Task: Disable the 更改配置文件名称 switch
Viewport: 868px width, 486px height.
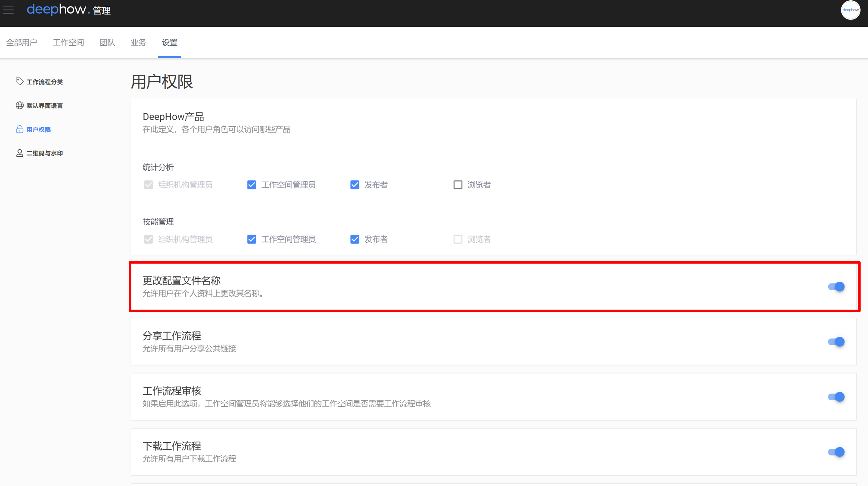Action: [x=836, y=287]
